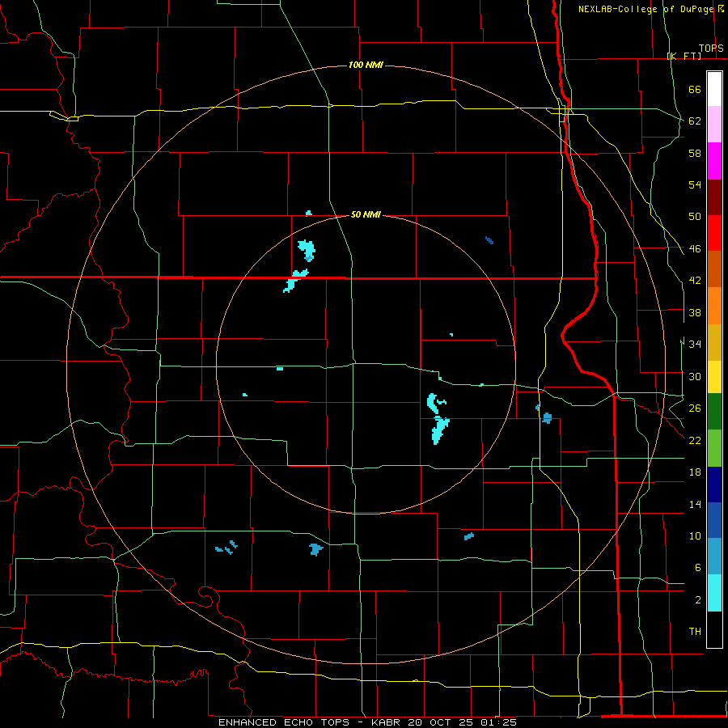Click the light pink 62 kft legend swatch

pyautogui.click(x=714, y=124)
